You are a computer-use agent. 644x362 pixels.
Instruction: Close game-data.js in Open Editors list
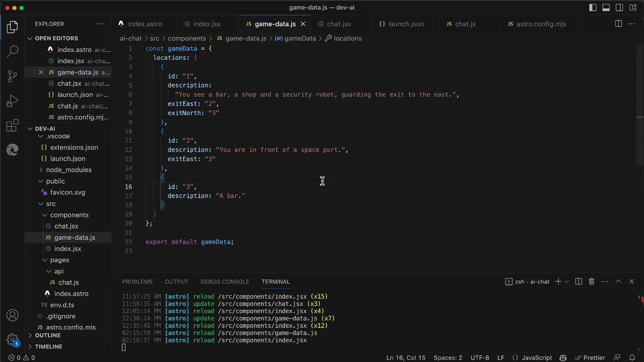[x=41, y=72]
